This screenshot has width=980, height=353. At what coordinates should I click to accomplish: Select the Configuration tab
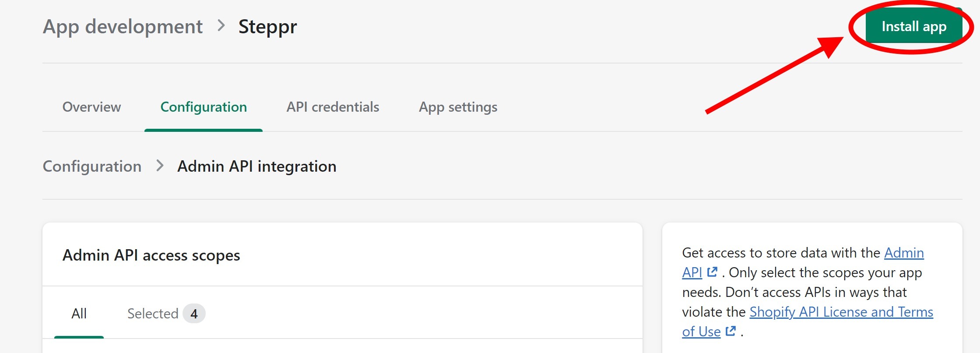point(204,107)
